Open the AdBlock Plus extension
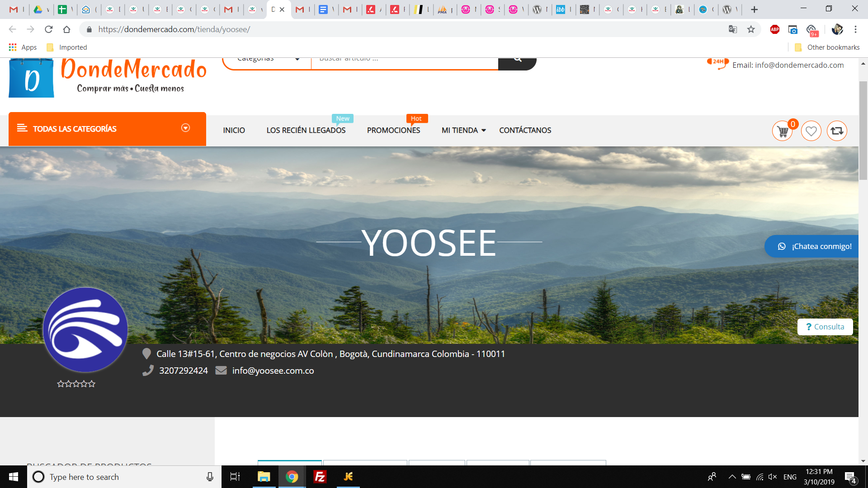This screenshot has width=868, height=488. (775, 29)
